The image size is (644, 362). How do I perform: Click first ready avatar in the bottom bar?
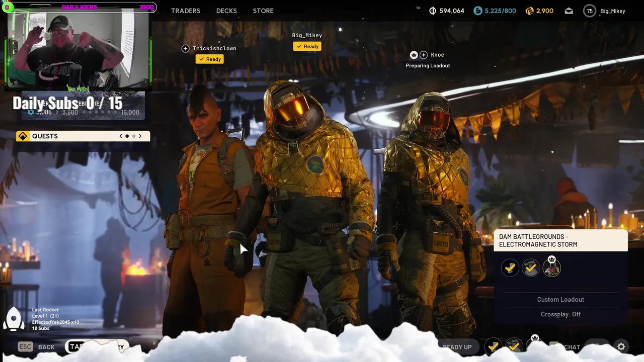click(x=494, y=346)
